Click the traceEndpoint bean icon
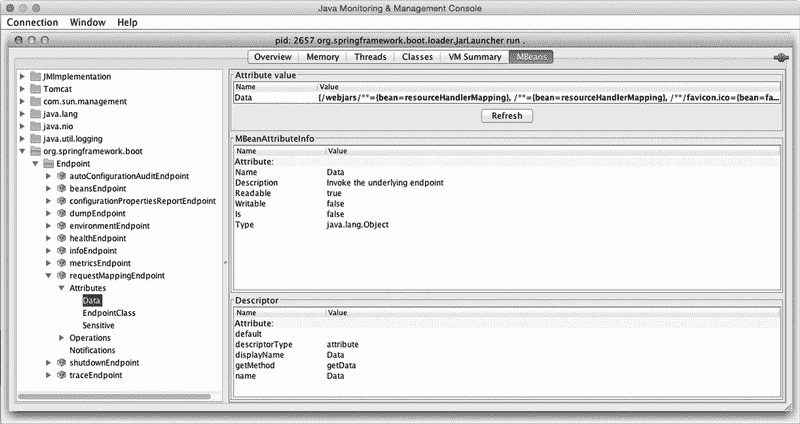This screenshot has width=800, height=424. tap(62, 375)
